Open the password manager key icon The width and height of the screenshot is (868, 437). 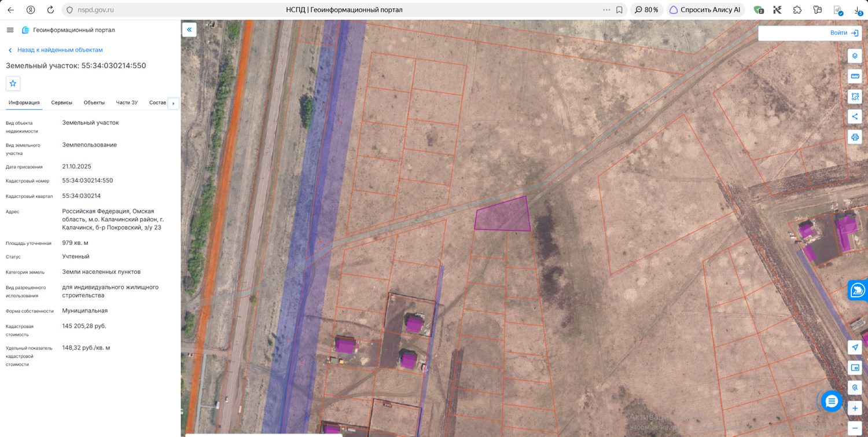(x=817, y=10)
